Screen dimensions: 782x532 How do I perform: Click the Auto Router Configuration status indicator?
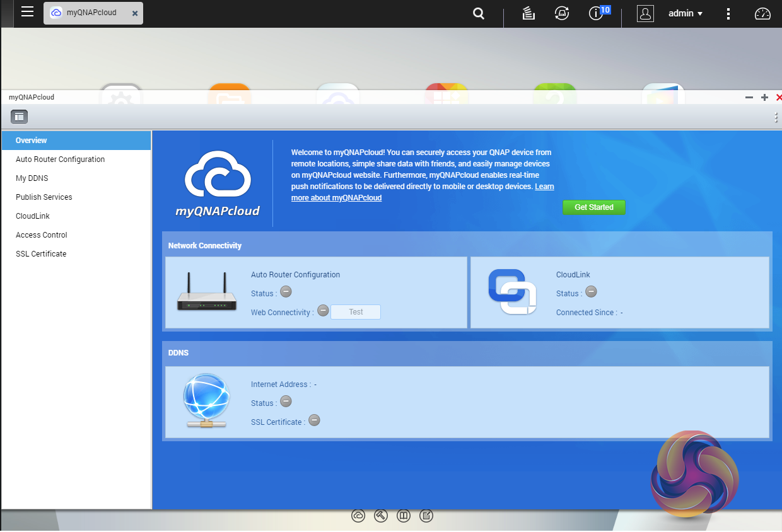coord(286,292)
